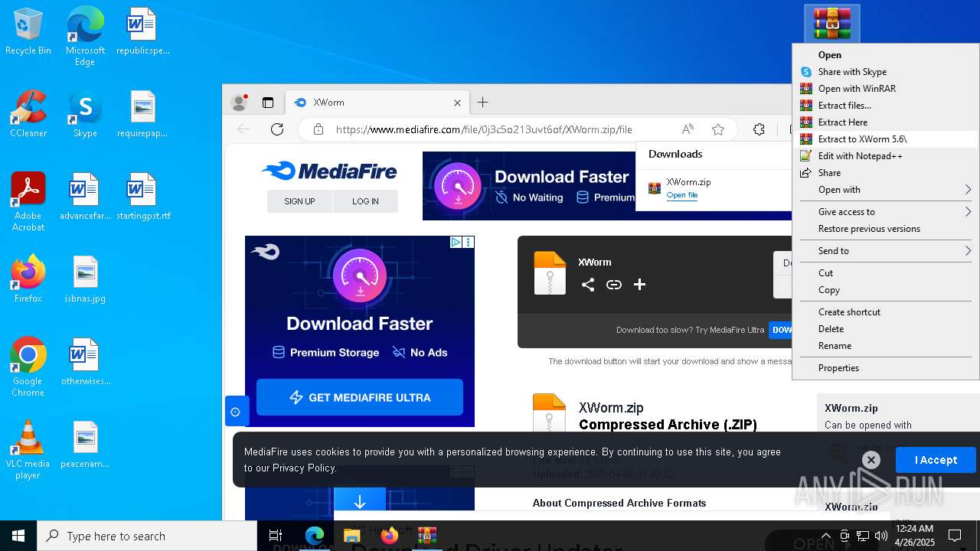Select the republicspe... Word document icon
Screen dimensions: 980x551
pos(142,32)
